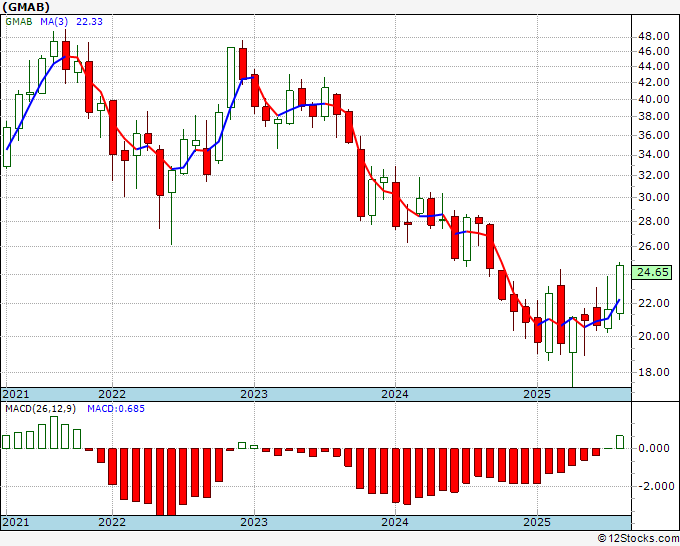Image resolution: width=680 pixels, height=546 pixels.
Task: Click the 36.00 price axis label
Action: (654, 135)
